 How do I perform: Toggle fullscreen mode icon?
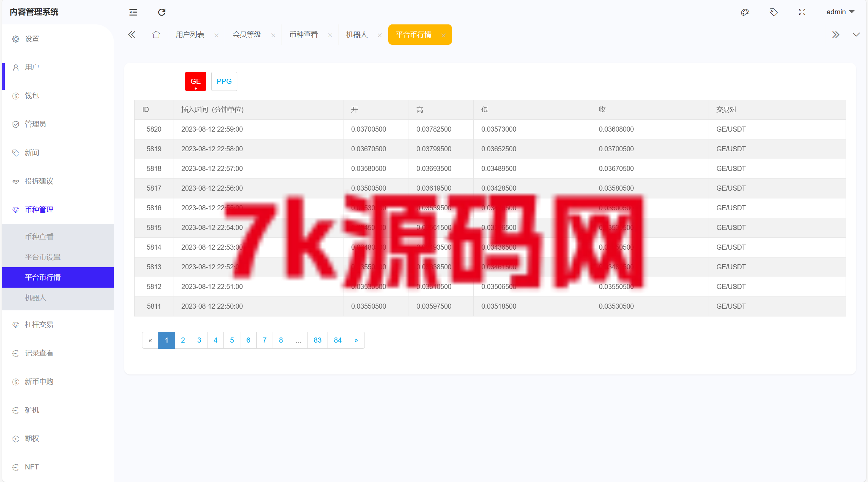click(802, 12)
